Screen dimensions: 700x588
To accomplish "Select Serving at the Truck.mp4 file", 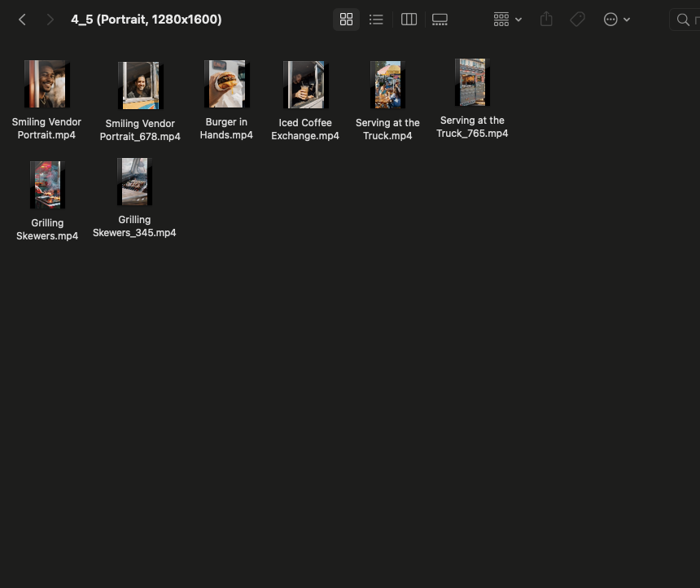I will pyautogui.click(x=387, y=85).
